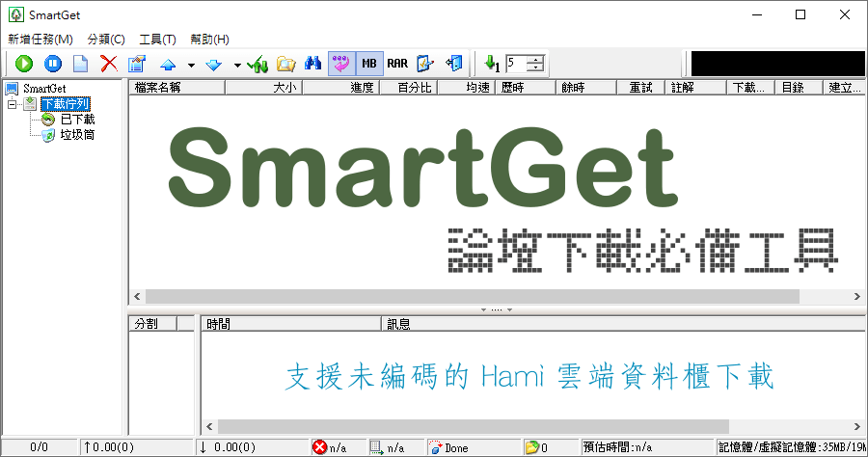Open the 分類(C) menu
This screenshot has width=868, height=457.
[106, 40]
